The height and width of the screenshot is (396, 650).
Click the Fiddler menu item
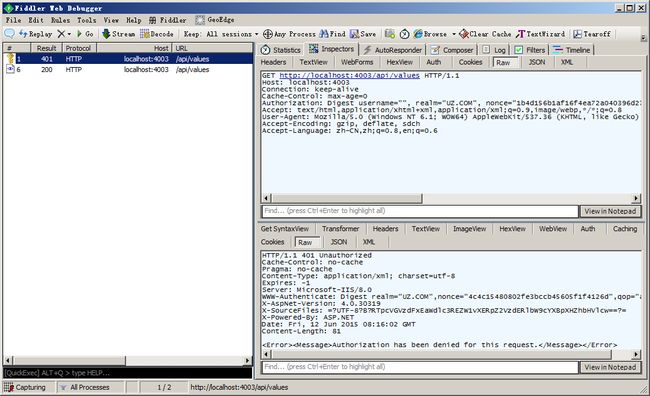[168, 20]
